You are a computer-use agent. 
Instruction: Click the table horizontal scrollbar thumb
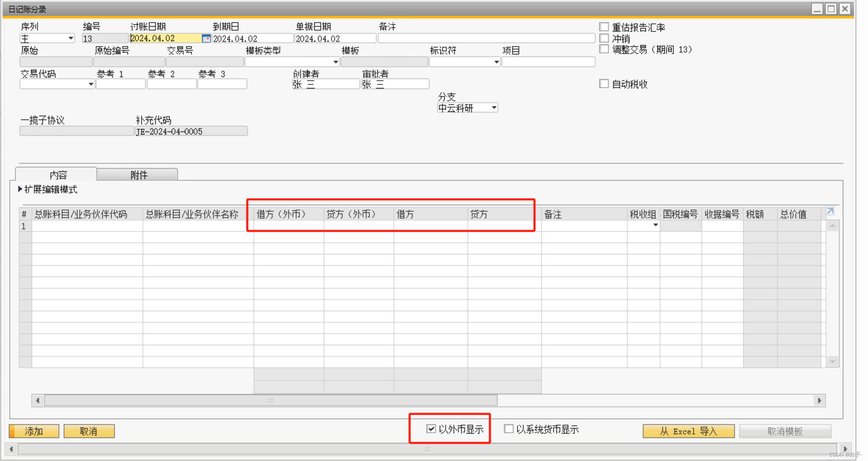click(270, 400)
